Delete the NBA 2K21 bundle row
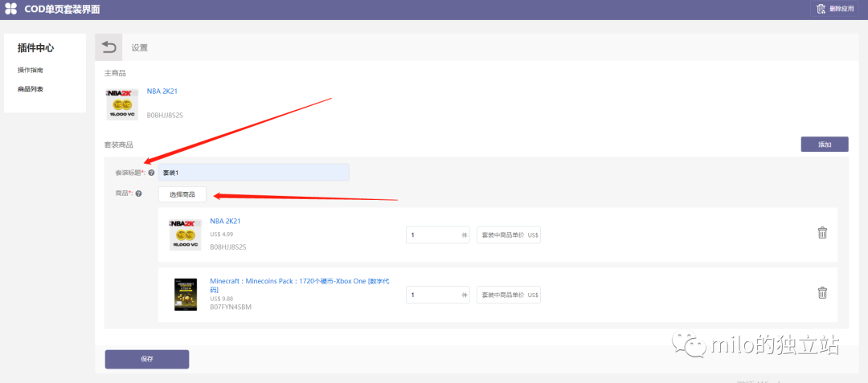 click(x=822, y=233)
